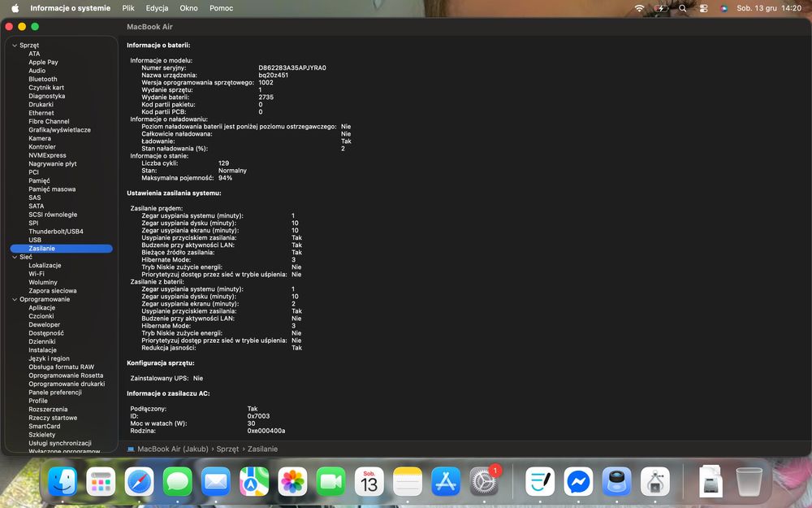Open the document file in the dock
Screen dimensions: 812x508
pos(710,481)
